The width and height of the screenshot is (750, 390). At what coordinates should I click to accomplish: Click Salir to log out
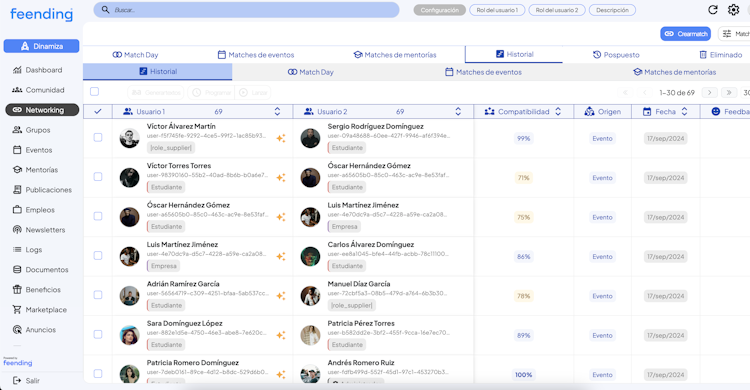pos(26,381)
